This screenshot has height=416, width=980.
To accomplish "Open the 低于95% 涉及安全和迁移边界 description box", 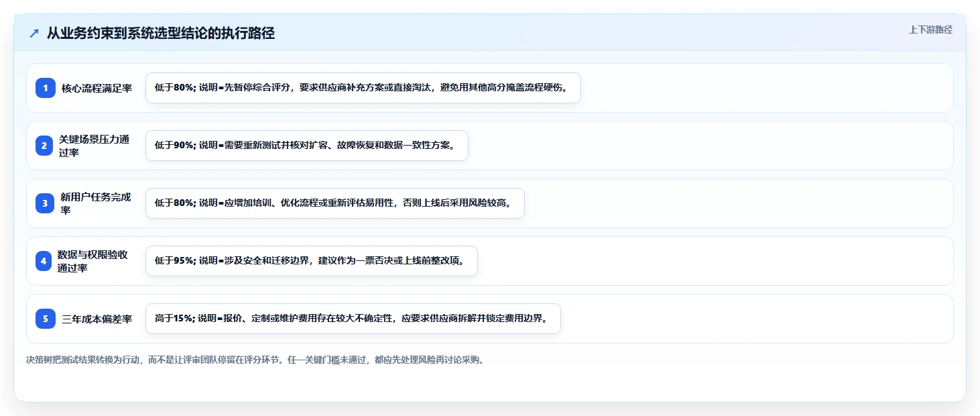I will 311,261.
